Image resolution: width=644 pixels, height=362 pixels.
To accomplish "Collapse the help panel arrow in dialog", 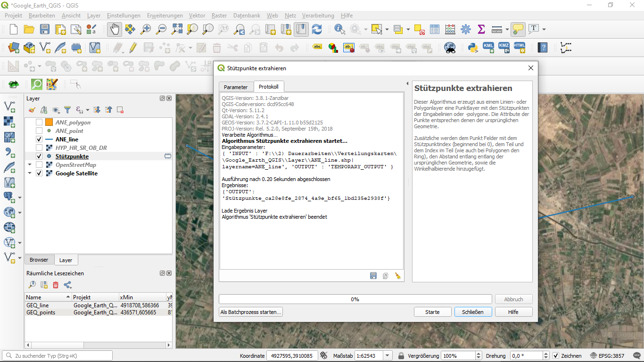I will click(407, 83).
